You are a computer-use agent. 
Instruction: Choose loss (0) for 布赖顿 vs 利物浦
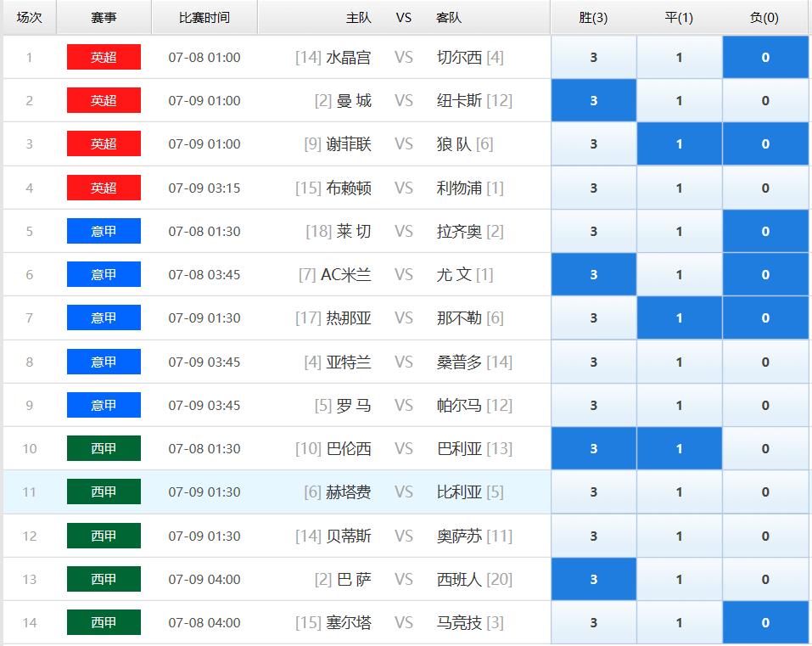(x=764, y=188)
